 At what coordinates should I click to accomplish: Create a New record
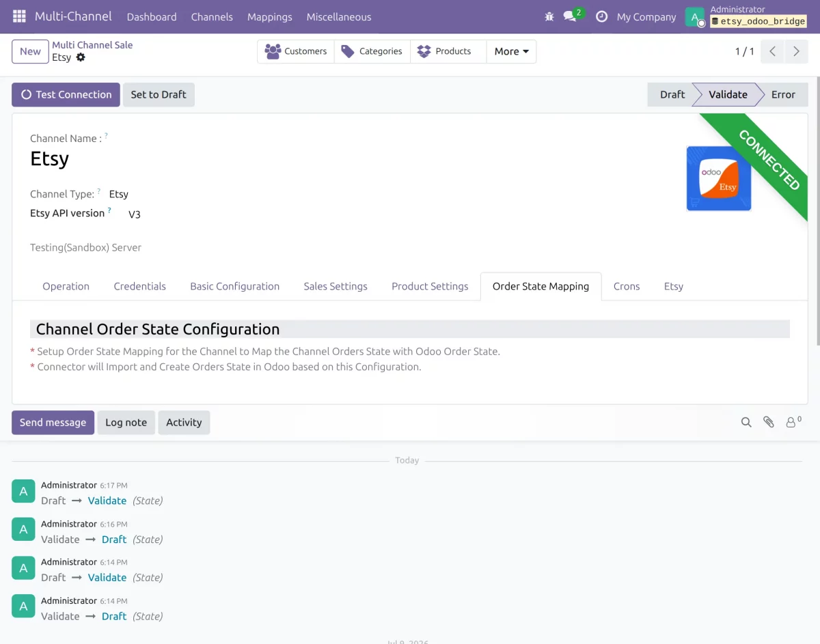30,51
